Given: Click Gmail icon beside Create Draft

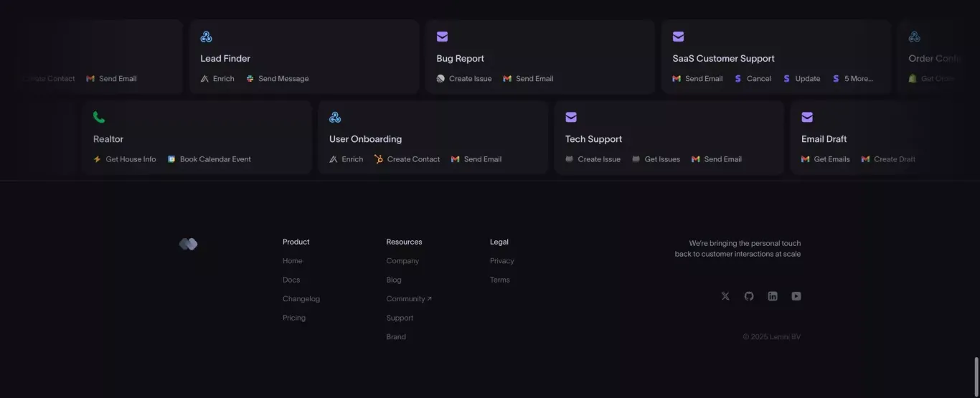Looking at the screenshot, I should pyautogui.click(x=865, y=159).
